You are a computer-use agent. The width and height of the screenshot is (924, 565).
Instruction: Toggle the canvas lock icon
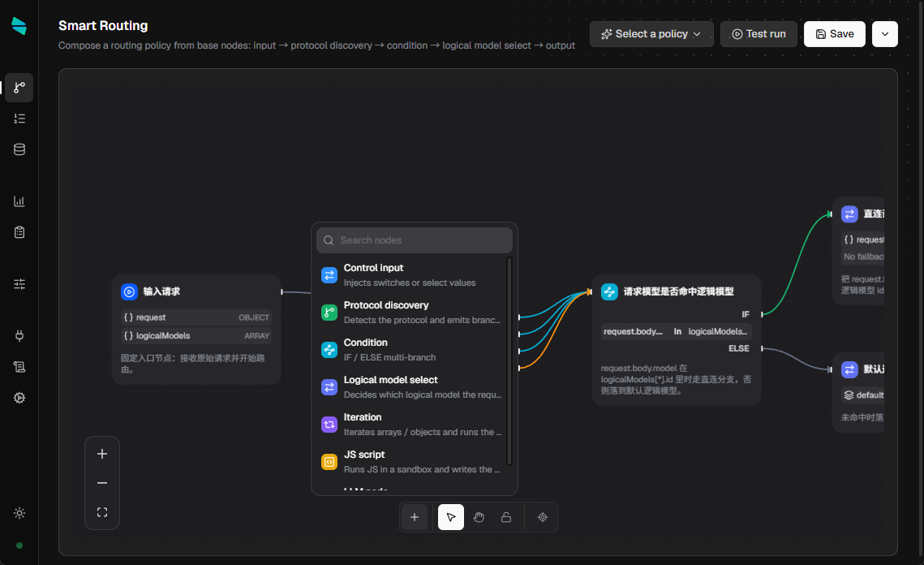tap(506, 517)
